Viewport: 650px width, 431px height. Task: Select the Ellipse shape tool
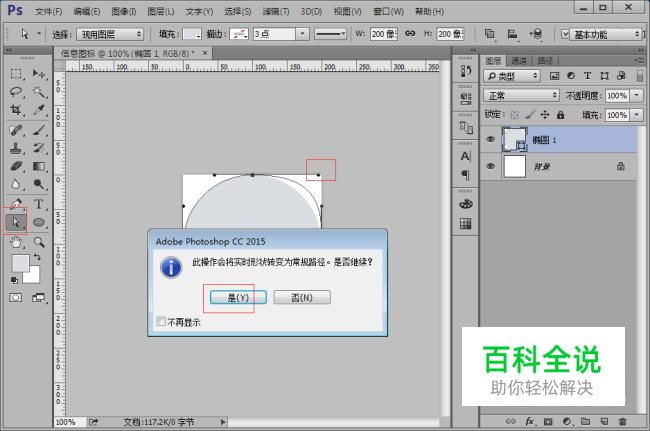pos(39,223)
